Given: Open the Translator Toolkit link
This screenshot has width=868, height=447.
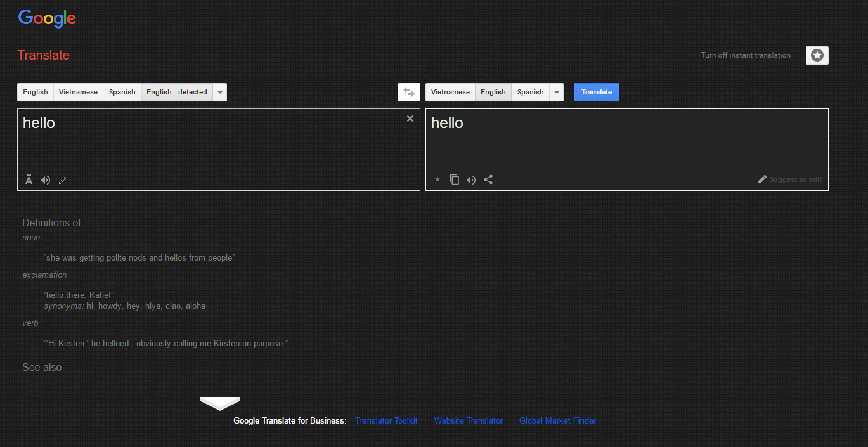Looking at the screenshot, I should coord(386,420).
